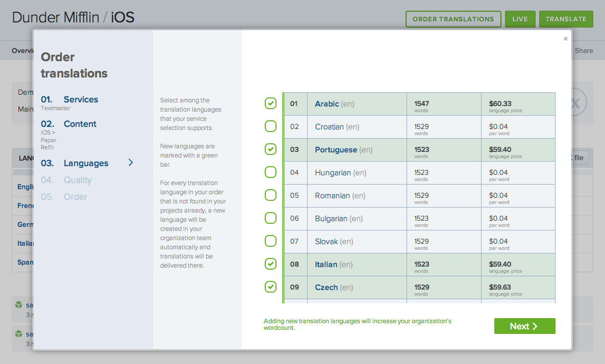Uncheck the Czech language checkbox

270,287
